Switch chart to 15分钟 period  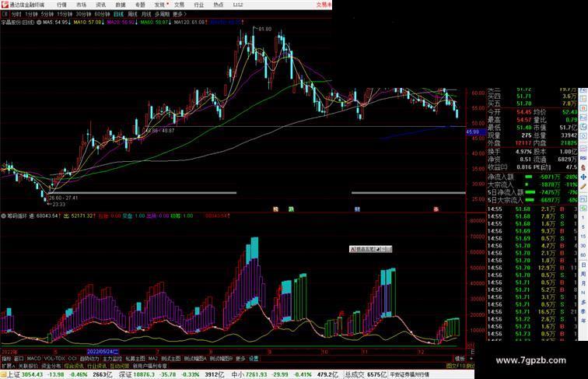pos(65,14)
